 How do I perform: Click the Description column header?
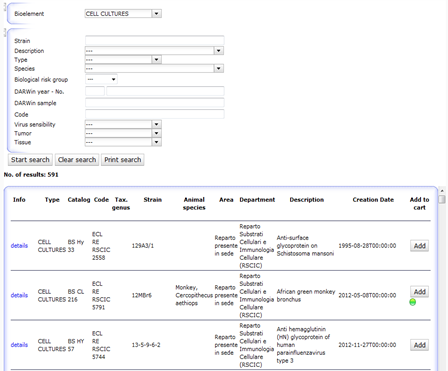coord(307,200)
